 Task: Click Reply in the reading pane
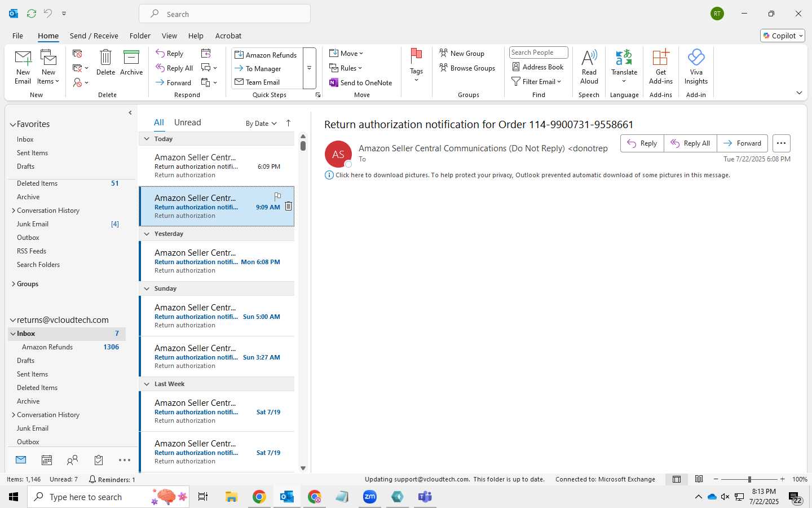coord(642,143)
